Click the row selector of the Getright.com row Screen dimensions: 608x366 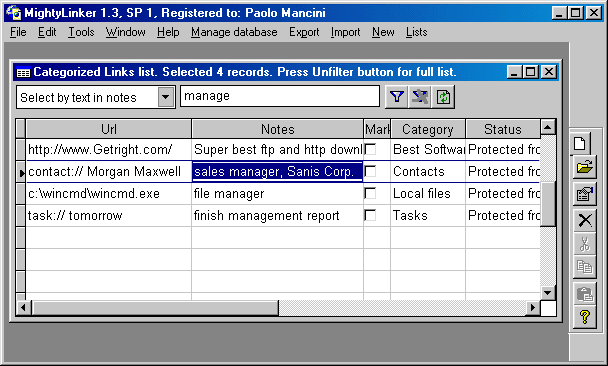tap(21, 149)
